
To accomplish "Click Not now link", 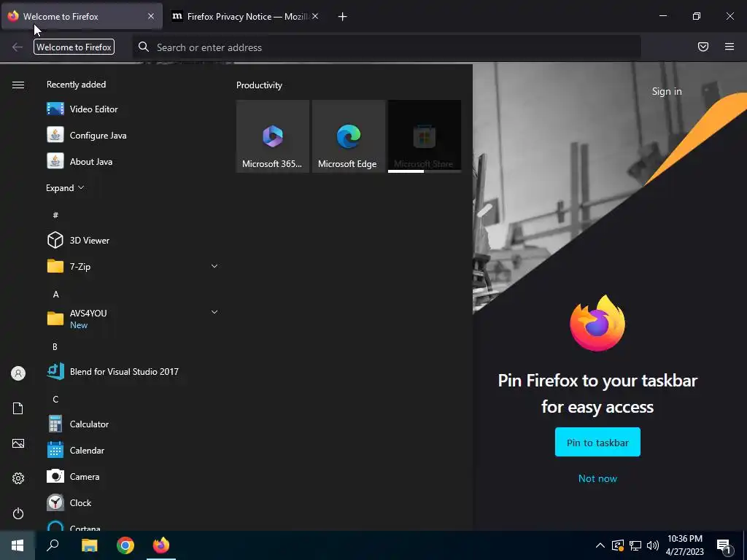I will pyautogui.click(x=597, y=478).
